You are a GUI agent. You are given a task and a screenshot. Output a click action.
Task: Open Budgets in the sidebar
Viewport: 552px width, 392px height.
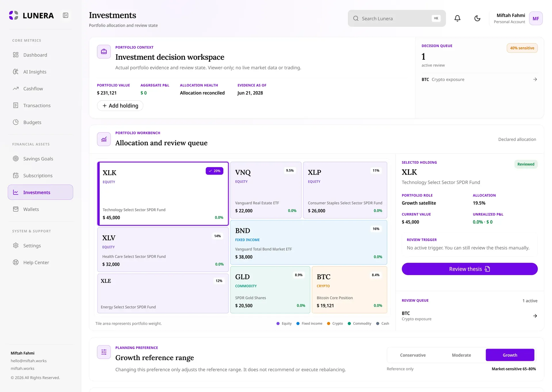[40, 122]
